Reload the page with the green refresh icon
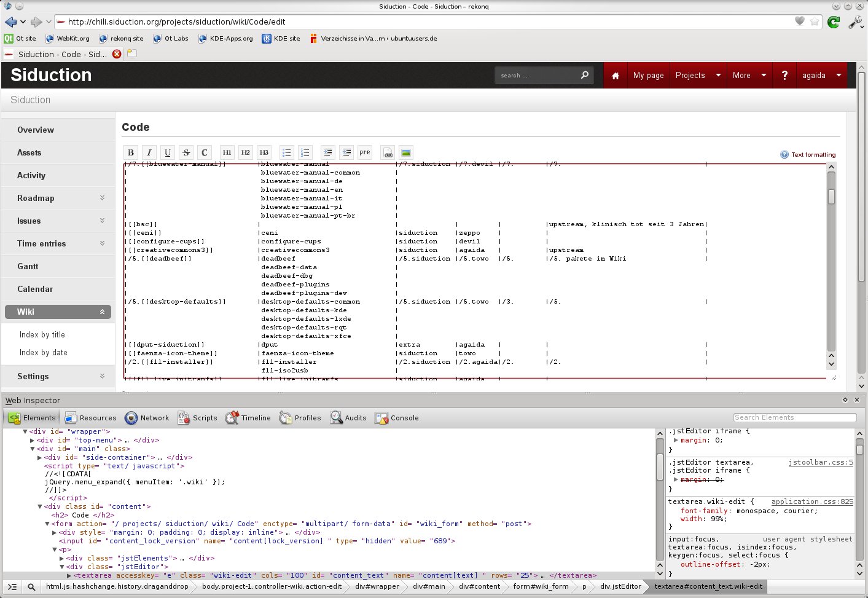This screenshot has width=868, height=598. click(x=834, y=22)
